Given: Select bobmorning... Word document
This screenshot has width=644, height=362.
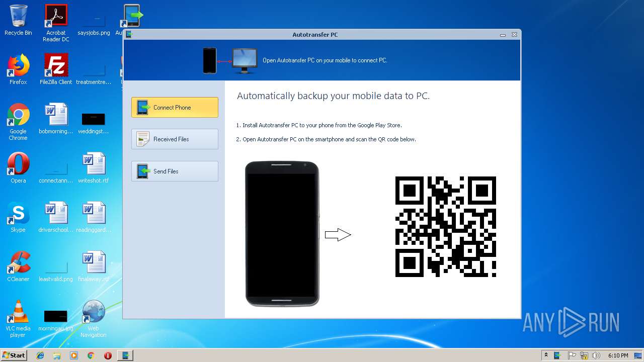Looking at the screenshot, I should 56,119.
